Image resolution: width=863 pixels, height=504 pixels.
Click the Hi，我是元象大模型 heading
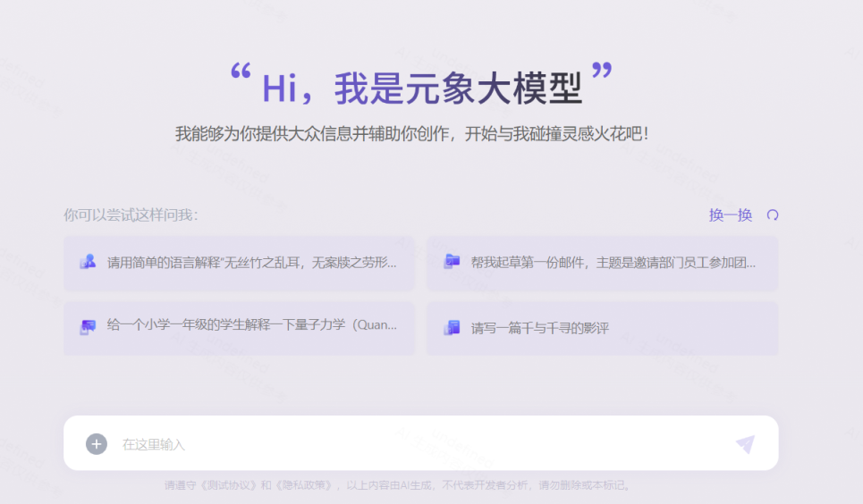[x=421, y=88]
